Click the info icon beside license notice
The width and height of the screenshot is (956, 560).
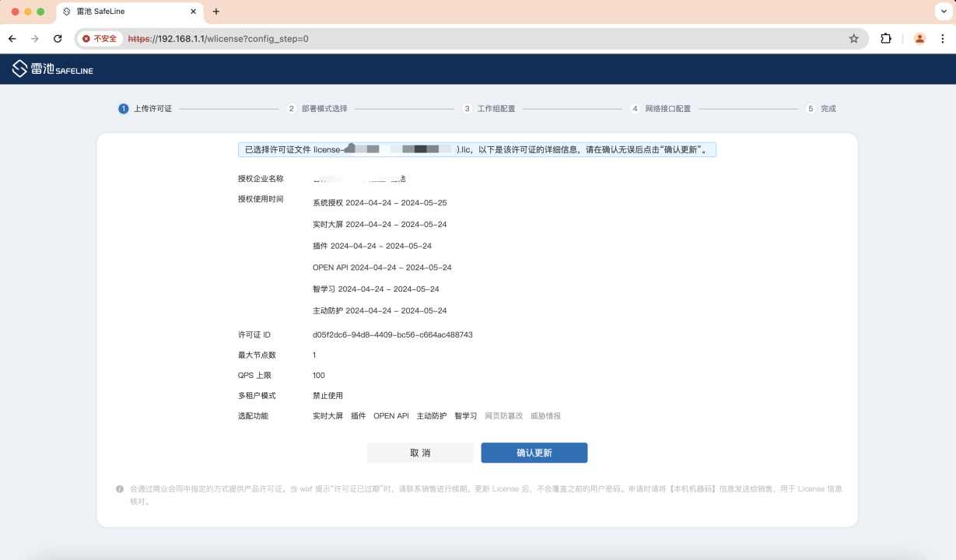[120, 489]
